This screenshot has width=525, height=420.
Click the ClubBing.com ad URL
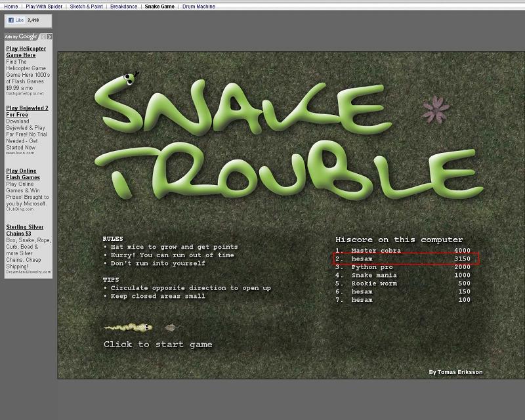click(20, 209)
